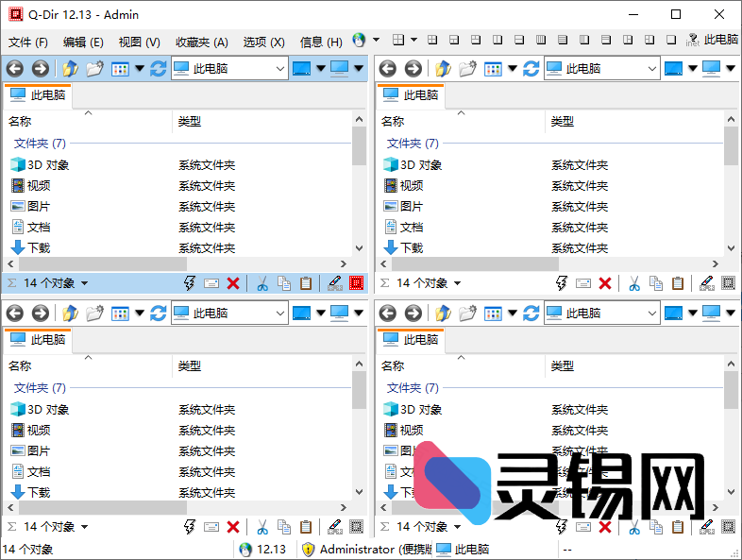This screenshot has width=742, height=560.
Task: Open the address combo box in top-left pane
Action: pos(229,69)
